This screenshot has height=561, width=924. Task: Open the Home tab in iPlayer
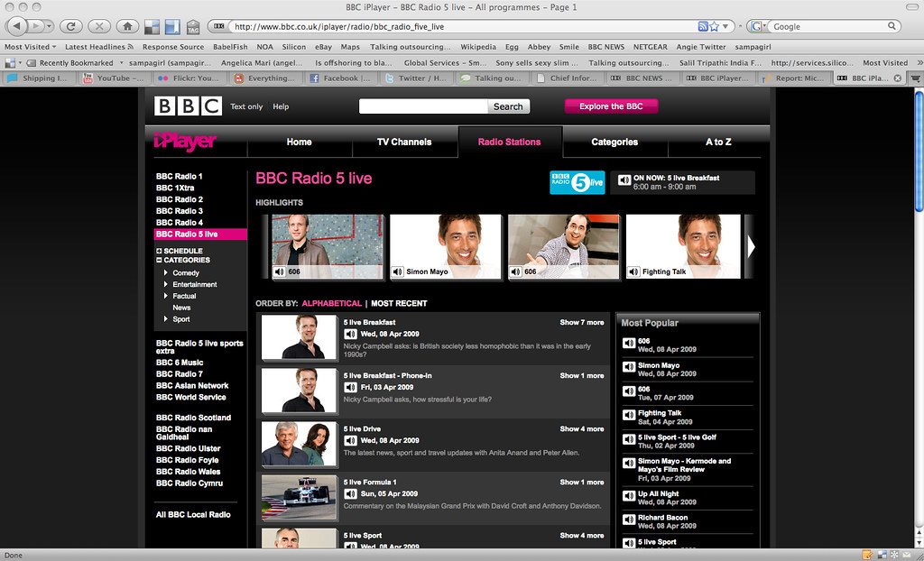click(x=300, y=142)
